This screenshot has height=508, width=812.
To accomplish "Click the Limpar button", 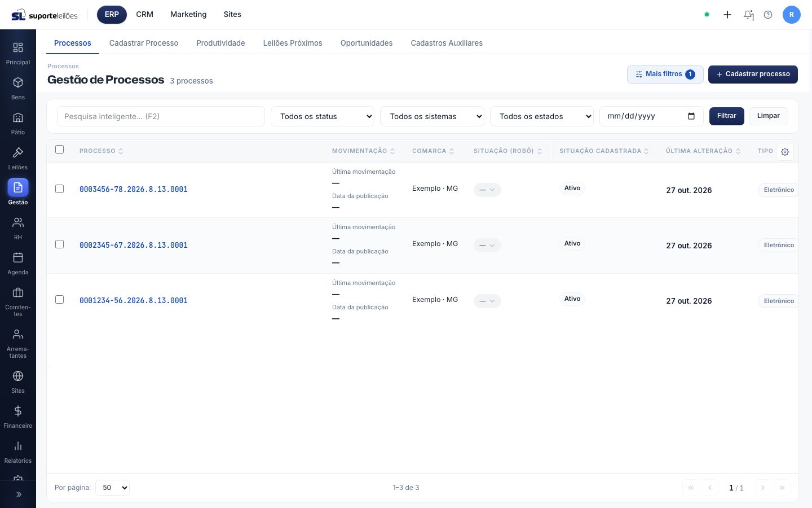I will coord(769,116).
